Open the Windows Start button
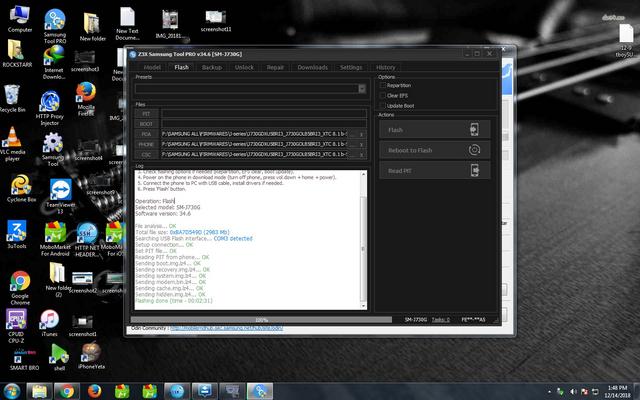The width and height of the screenshot is (640, 400). [12, 391]
